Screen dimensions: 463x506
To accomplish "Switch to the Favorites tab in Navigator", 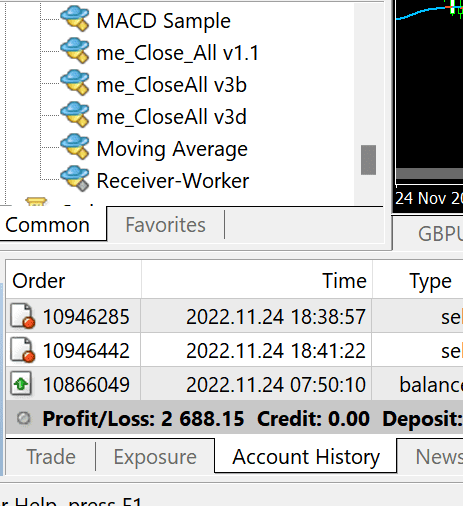I will [165, 225].
